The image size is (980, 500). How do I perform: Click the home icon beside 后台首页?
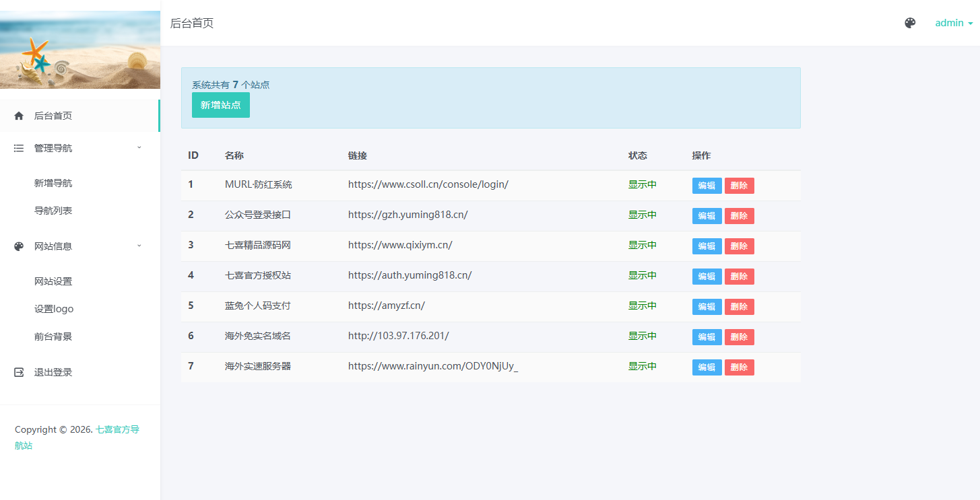pos(19,116)
